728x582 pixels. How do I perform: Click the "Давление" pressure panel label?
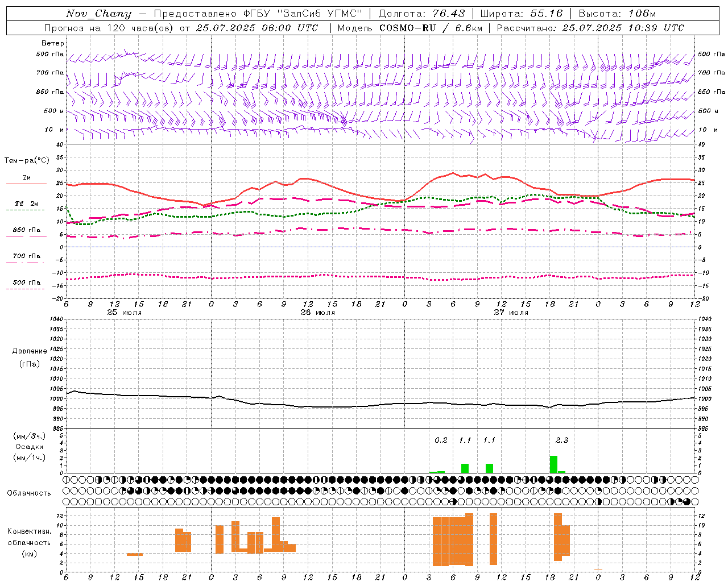[30, 351]
